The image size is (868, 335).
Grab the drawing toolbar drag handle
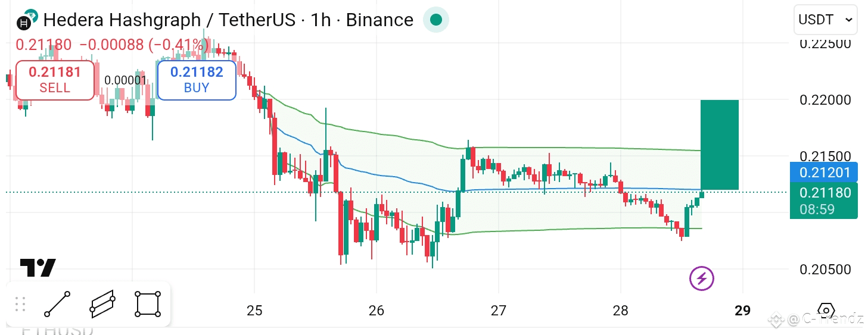coord(20,304)
